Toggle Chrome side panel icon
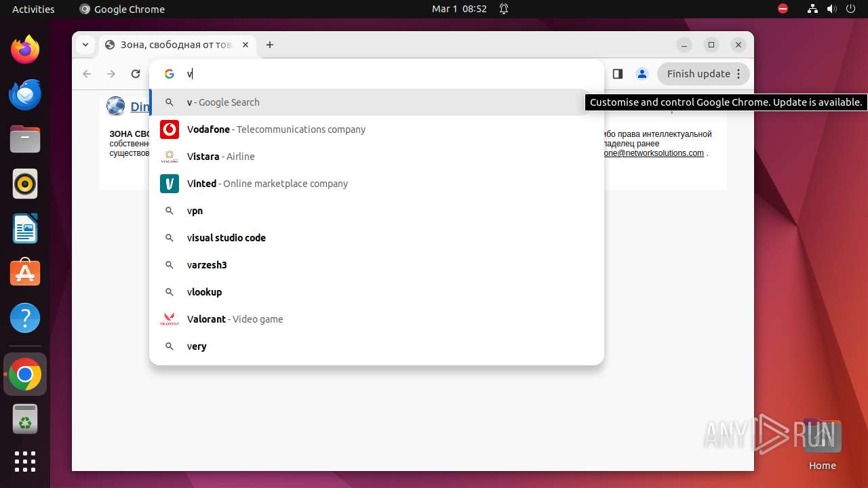Screen dimensions: 868x488 (x=617, y=74)
